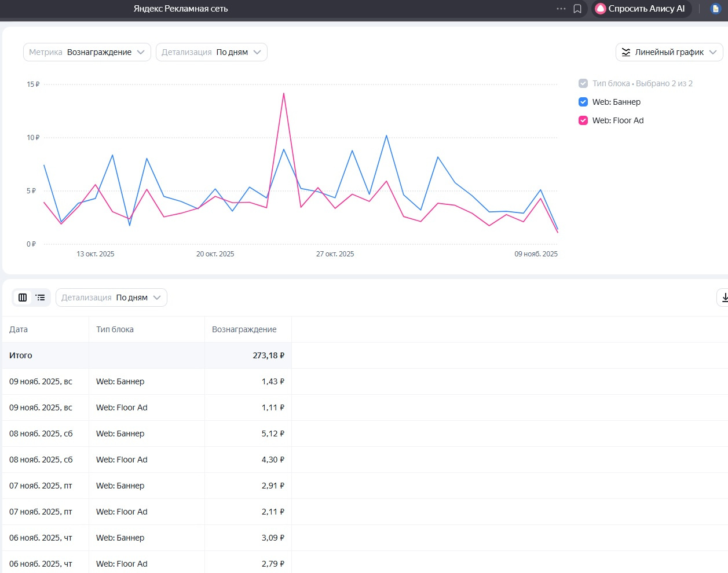This screenshot has width=728, height=573.
Task: Toggle the Тип блока select-all checkbox
Action: click(583, 83)
